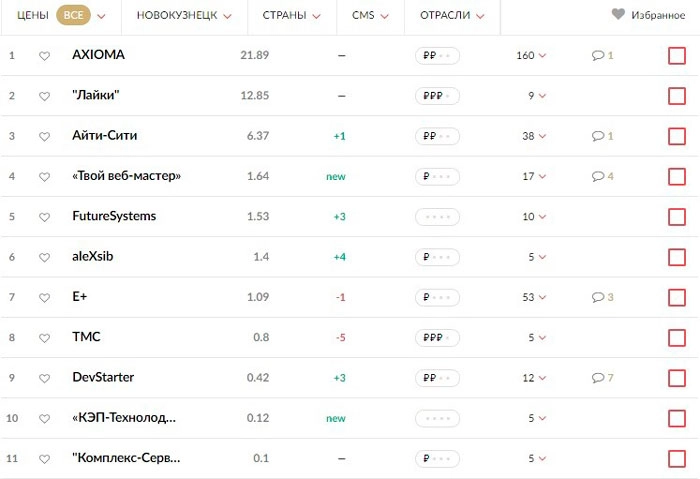Open the CMS filter dropdown
The width and height of the screenshot is (700, 479).
(x=370, y=15)
